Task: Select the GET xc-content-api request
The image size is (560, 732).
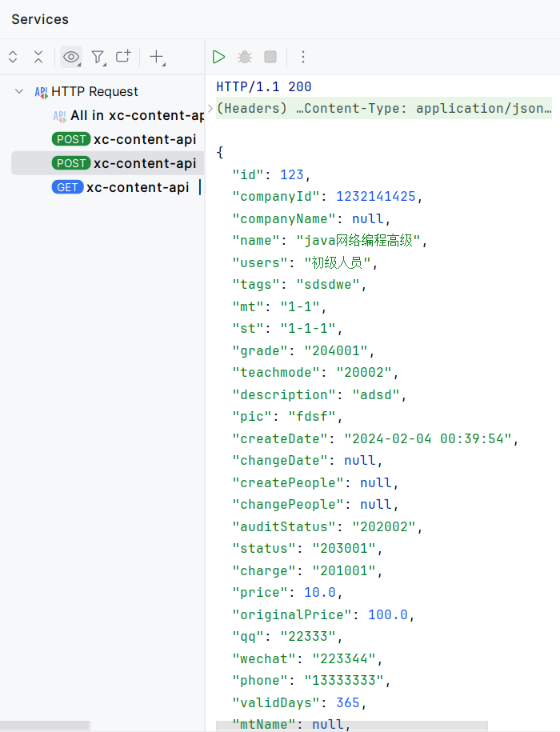Action: (x=120, y=187)
